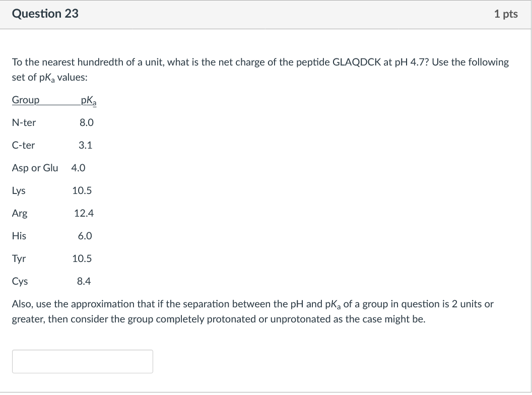The width and height of the screenshot is (532, 395).
Task: Click the 8.4 pKa value
Action: point(84,281)
